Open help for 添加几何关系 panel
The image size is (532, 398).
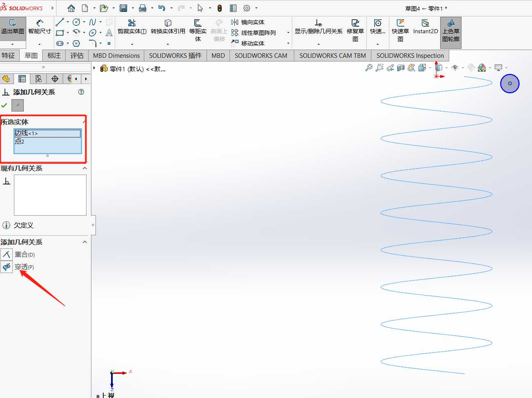81,92
